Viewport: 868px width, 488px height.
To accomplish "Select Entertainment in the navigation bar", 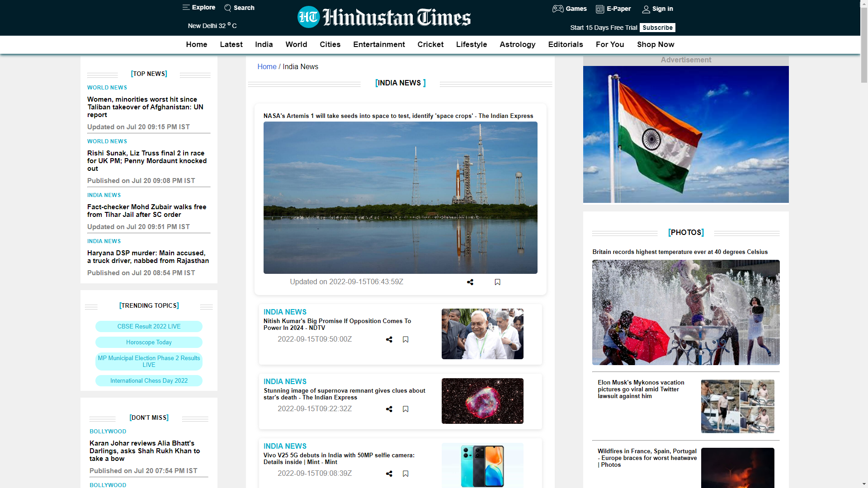I will coord(379,44).
